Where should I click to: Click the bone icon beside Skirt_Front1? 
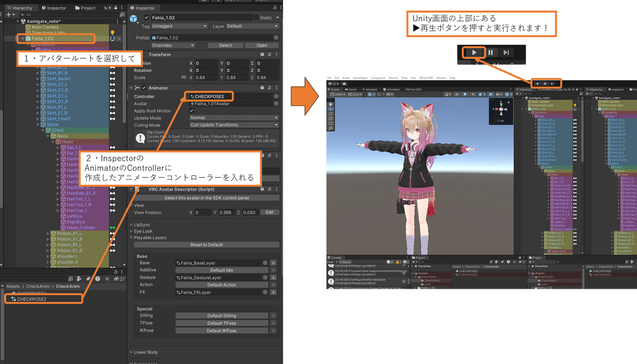(113, 119)
